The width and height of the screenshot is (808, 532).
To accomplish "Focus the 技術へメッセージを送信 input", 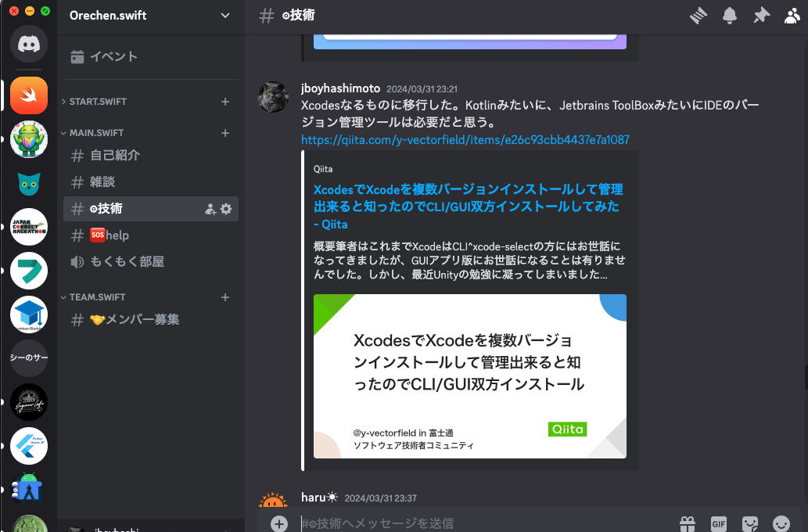I will point(484,523).
